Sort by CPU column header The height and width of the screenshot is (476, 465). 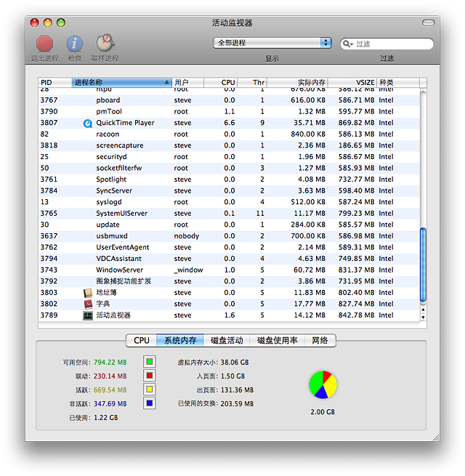(220, 82)
